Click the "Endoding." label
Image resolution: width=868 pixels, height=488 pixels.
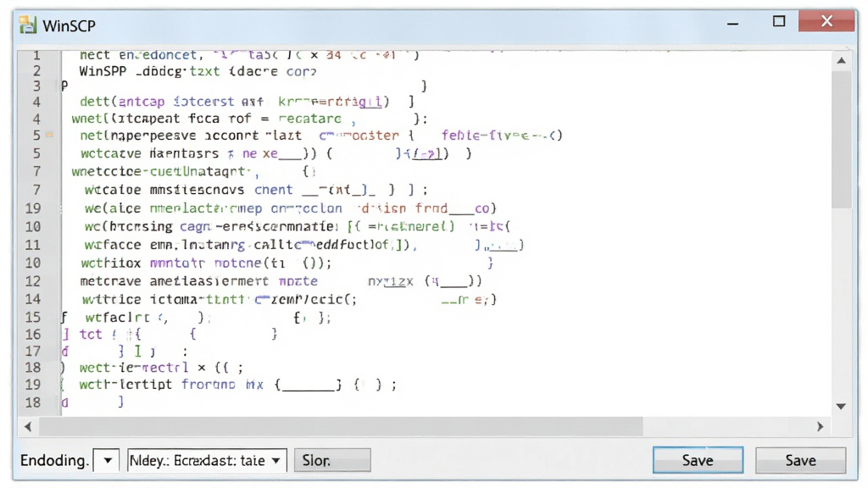[54, 460]
